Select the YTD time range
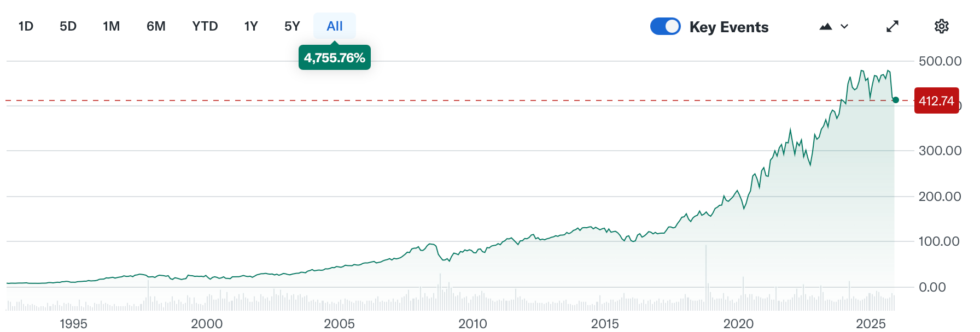 pyautogui.click(x=205, y=26)
